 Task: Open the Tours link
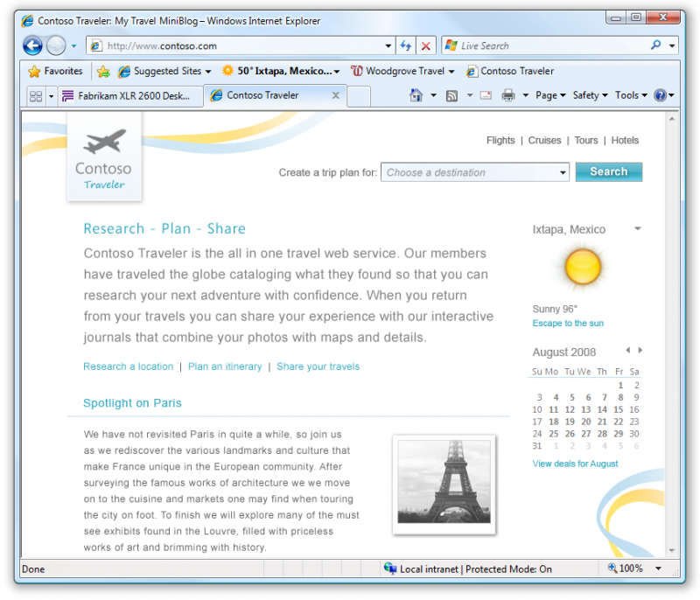[x=585, y=141]
